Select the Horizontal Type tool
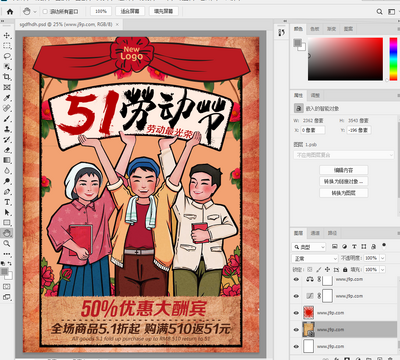The image size is (400, 360). pos(7,202)
